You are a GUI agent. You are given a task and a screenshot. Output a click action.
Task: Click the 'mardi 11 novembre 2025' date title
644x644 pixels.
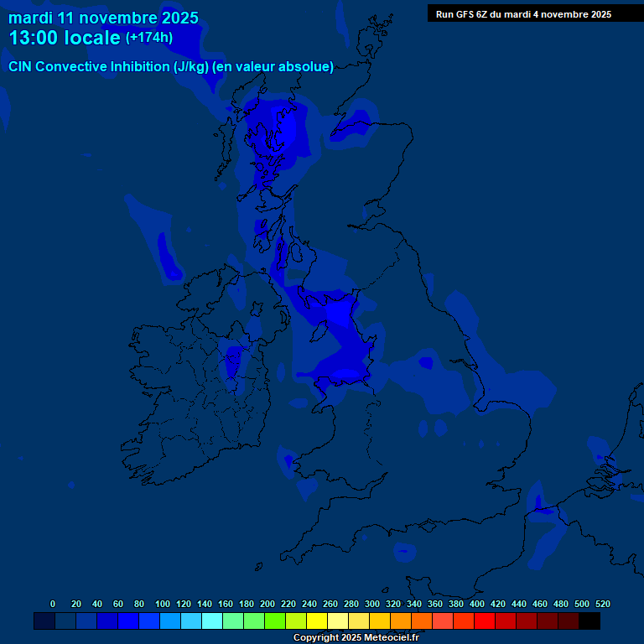tap(103, 18)
